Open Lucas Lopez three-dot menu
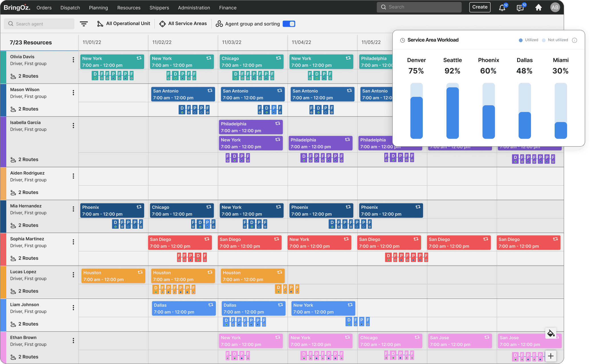The width and height of the screenshot is (592, 364). click(73, 275)
